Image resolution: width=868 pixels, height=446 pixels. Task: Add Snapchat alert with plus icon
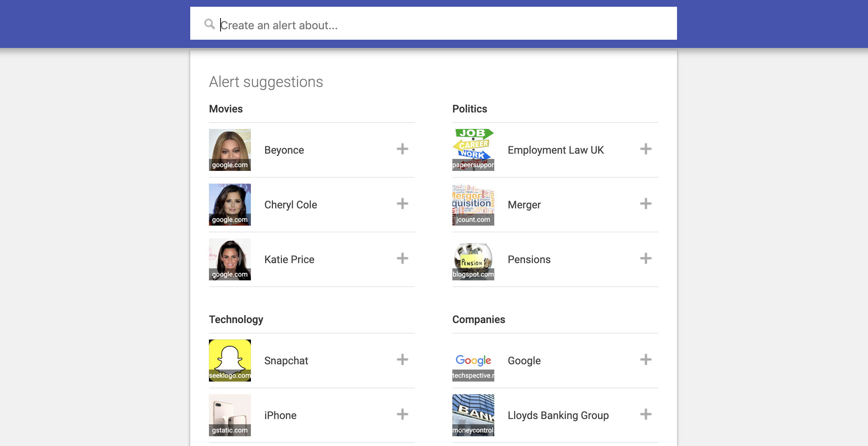(x=403, y=360)
